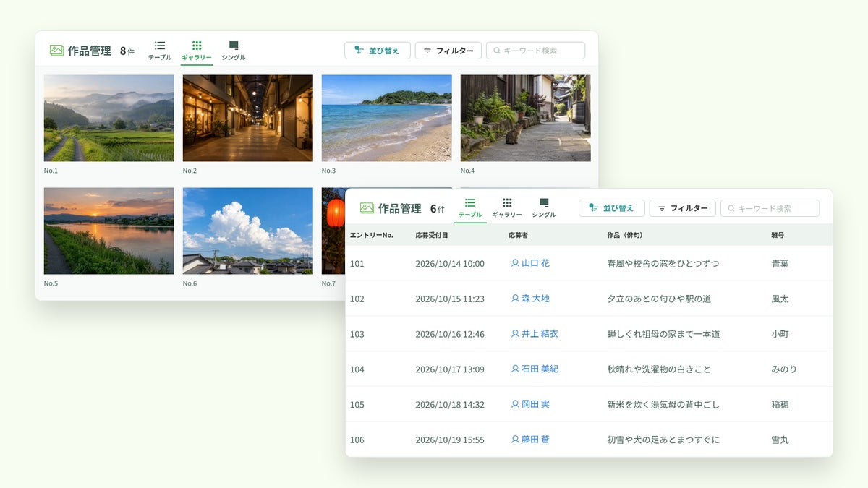Open applicant link 藤田 蒼
This screenshot has width=868, height=488.
click(x=530, y=440)
